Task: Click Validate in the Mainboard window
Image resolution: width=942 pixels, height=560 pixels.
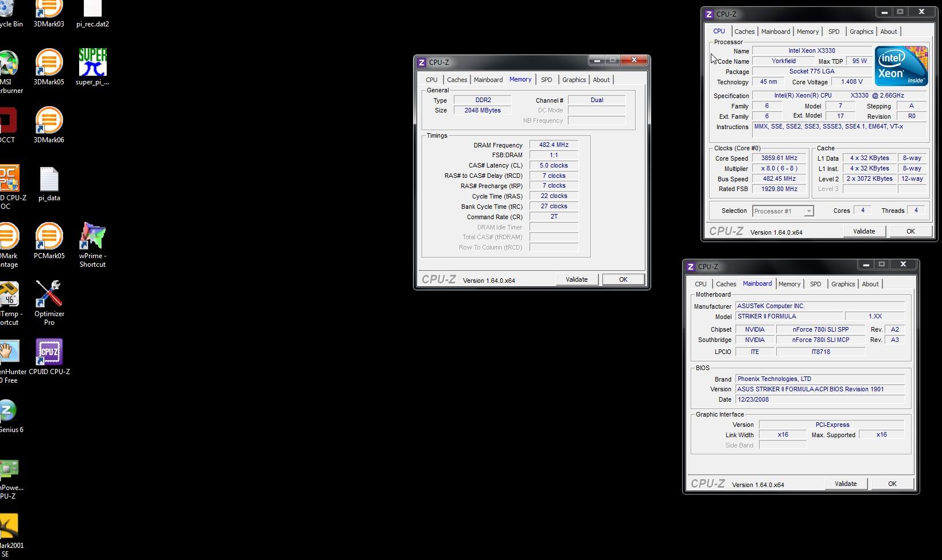Action: pyautogui.click(x=846, y=484)
